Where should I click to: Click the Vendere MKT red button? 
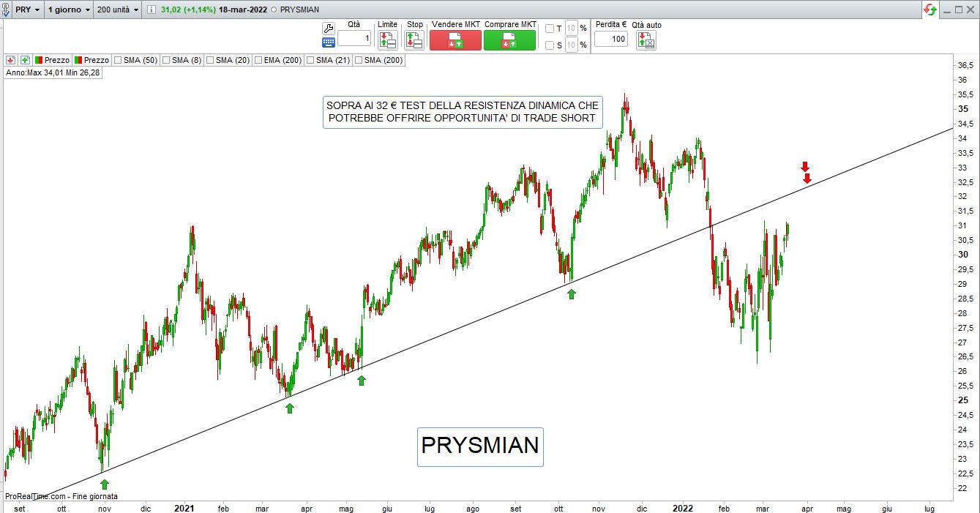[455, 40]
